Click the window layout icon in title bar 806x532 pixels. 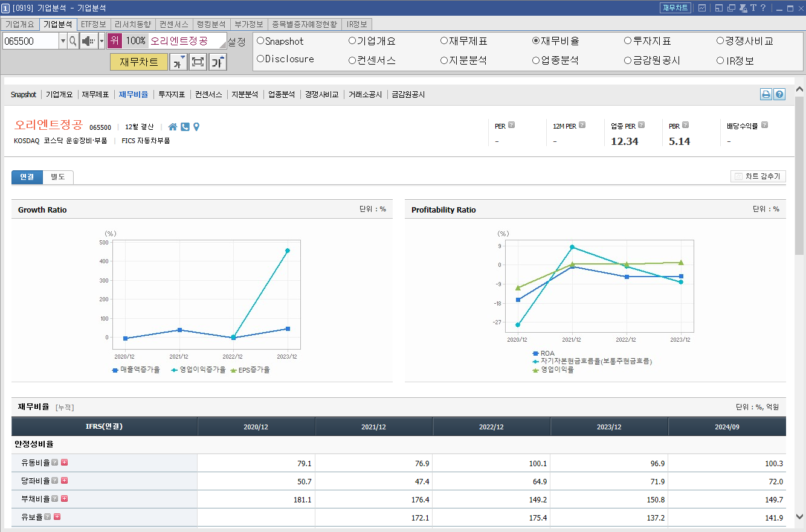pos(719,8)
